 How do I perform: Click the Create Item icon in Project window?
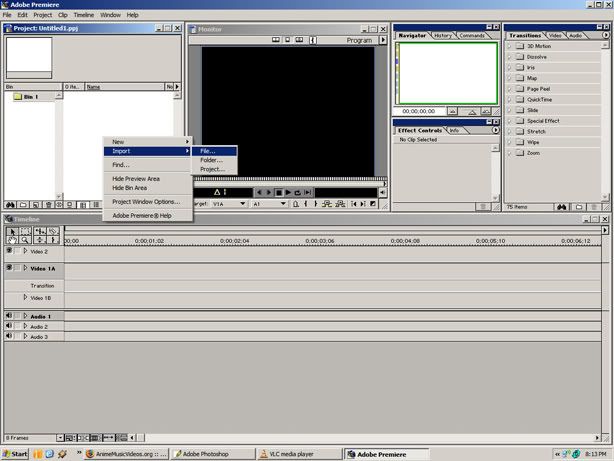pos(36,205)
